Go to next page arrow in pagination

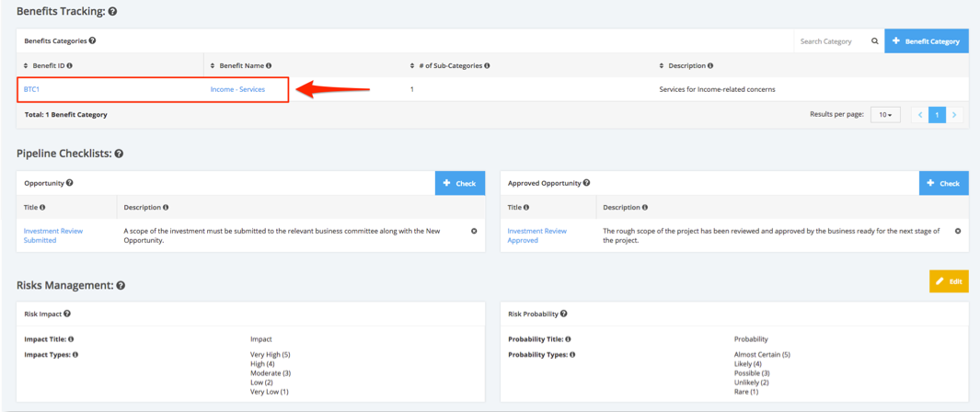954,115
